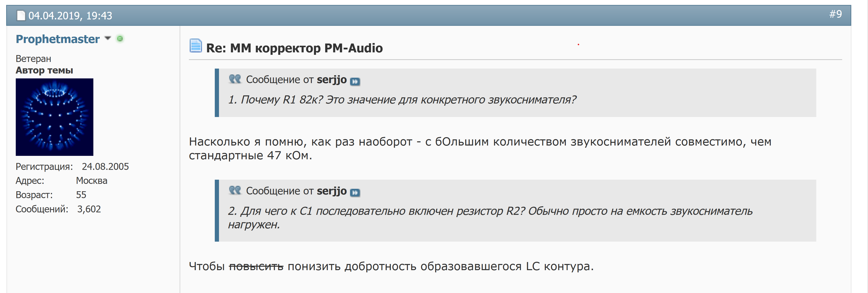
Task: Click the quotation marks icon in first quote
Action: 235,79
